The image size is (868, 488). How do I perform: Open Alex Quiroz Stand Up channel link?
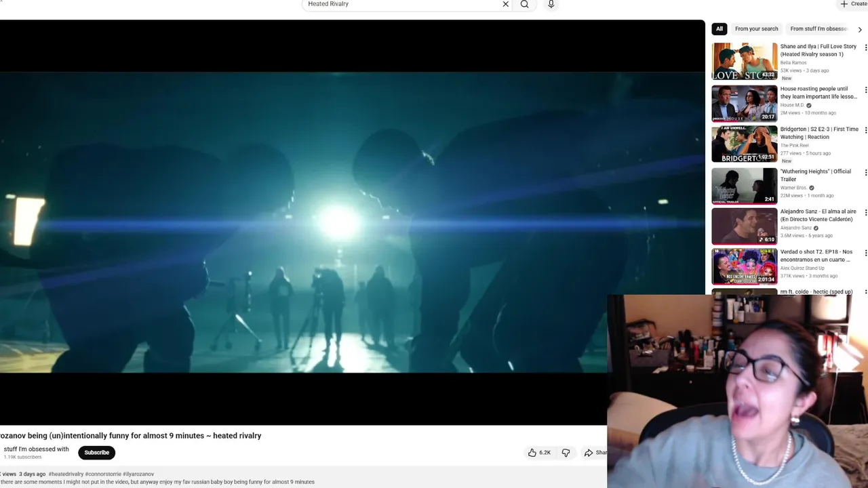804,268
